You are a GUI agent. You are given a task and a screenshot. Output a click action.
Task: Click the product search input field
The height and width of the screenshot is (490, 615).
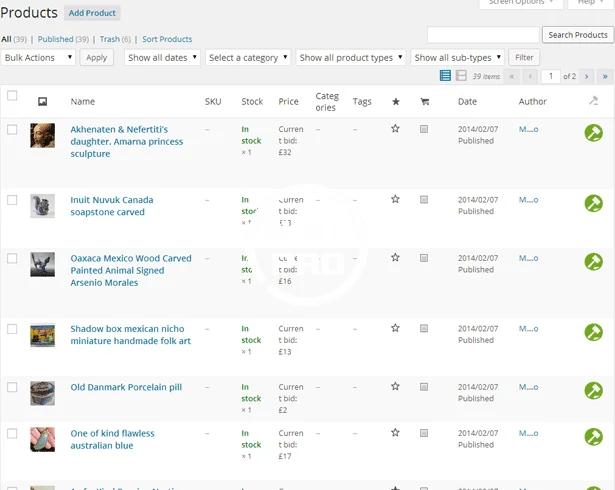tap(482, 35)
